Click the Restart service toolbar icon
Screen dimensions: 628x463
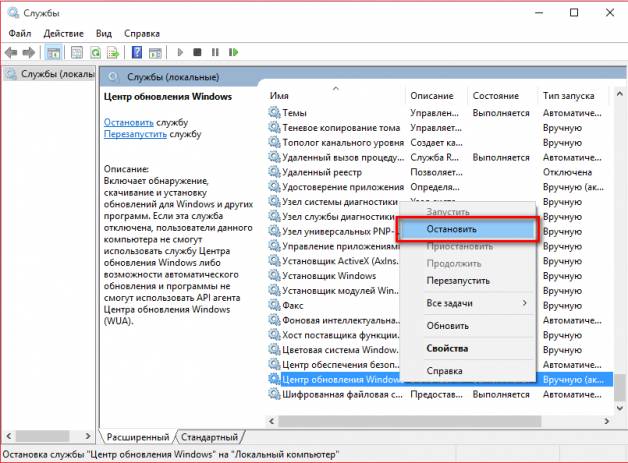[233, 52]
